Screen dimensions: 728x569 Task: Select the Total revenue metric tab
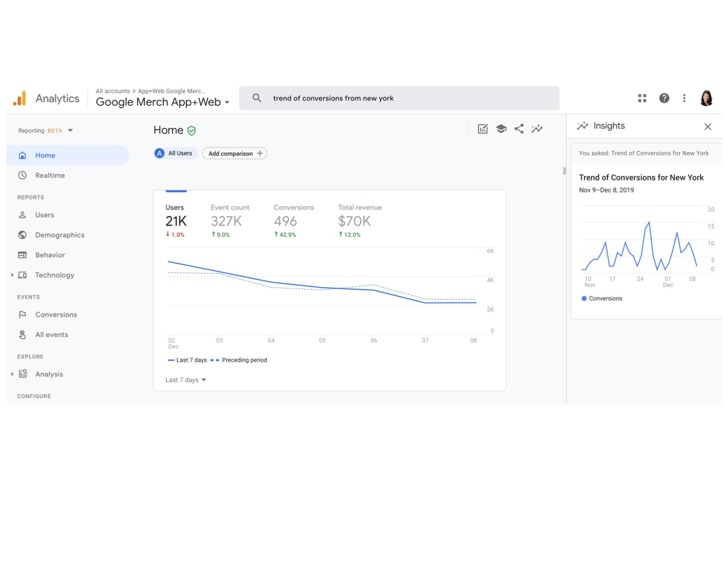[x=359, y=221]
